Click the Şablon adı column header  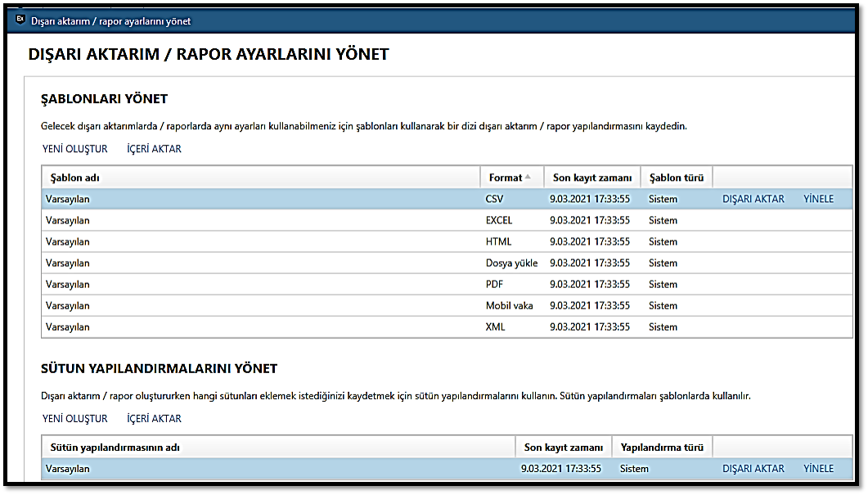point(75,178)
